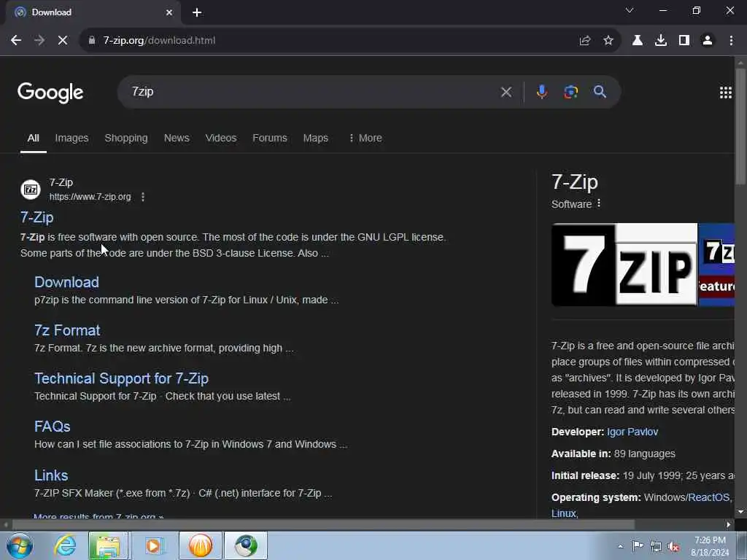The width and height of the screenshot is (747, 560).
Task: Click the horizontal scrollbar right arrow
Action: tap(729, 524)
